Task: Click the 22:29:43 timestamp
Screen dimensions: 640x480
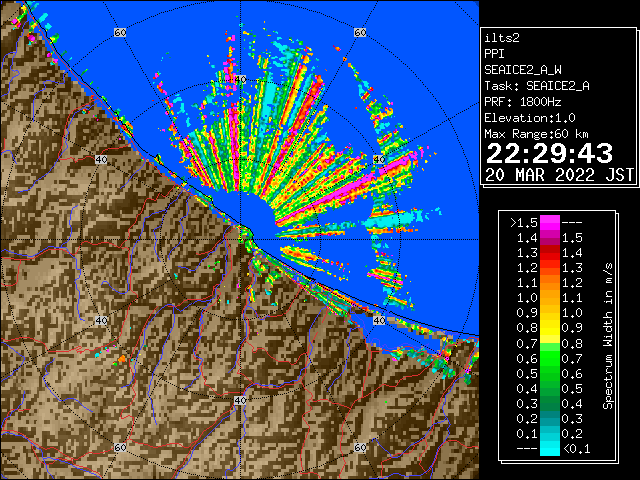Action: click(549, 154)
